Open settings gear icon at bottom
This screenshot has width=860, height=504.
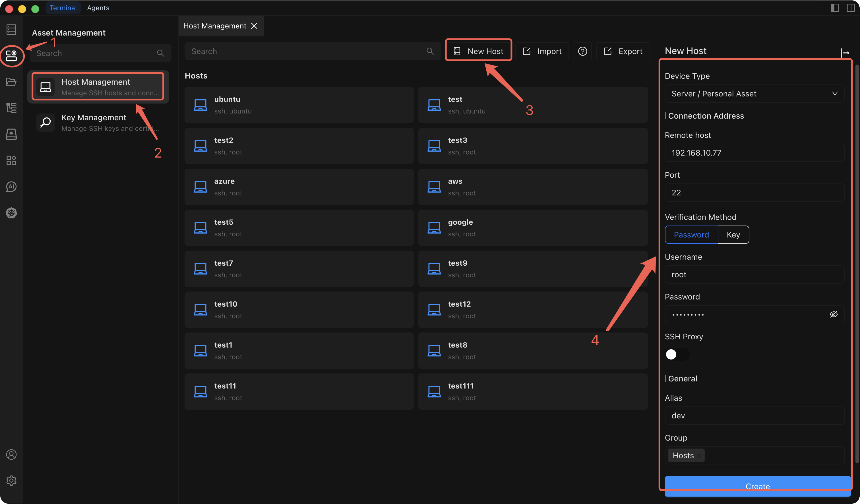point(12,480)
